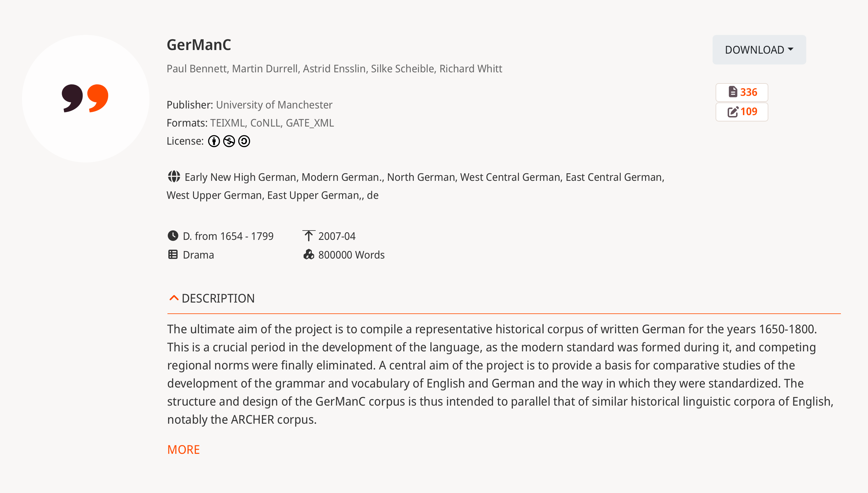Select the University of Manchester publisher link
The image size is (868, 493).
pyautogui.click(x=274, y=105)
